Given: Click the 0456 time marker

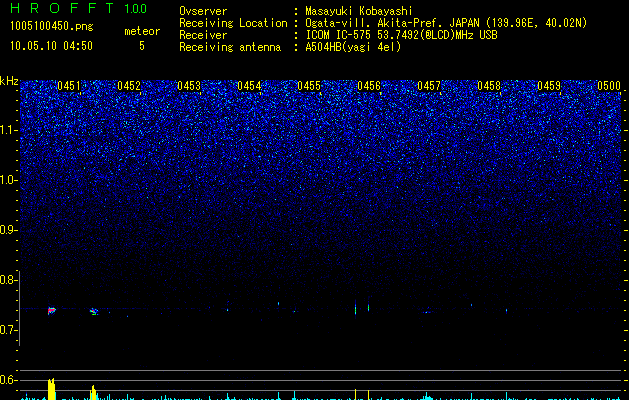Looking at the screenshot, I should [x=369, y=86].
